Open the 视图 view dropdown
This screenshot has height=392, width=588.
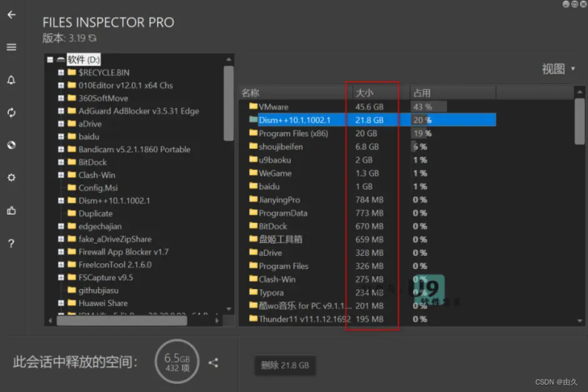coord(559,68)
